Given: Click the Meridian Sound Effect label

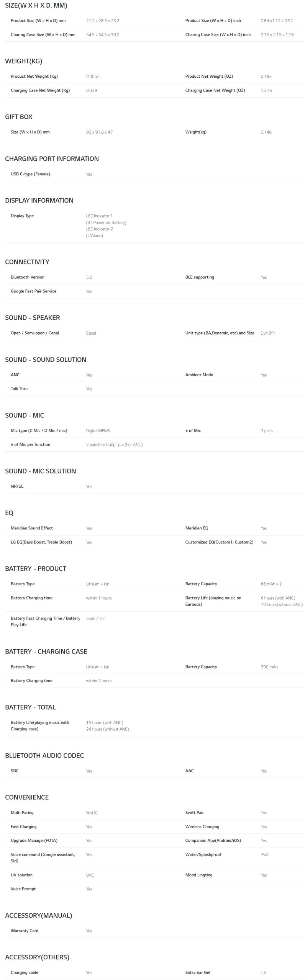Looking at the screenshot, I should (x=32, y=528).
